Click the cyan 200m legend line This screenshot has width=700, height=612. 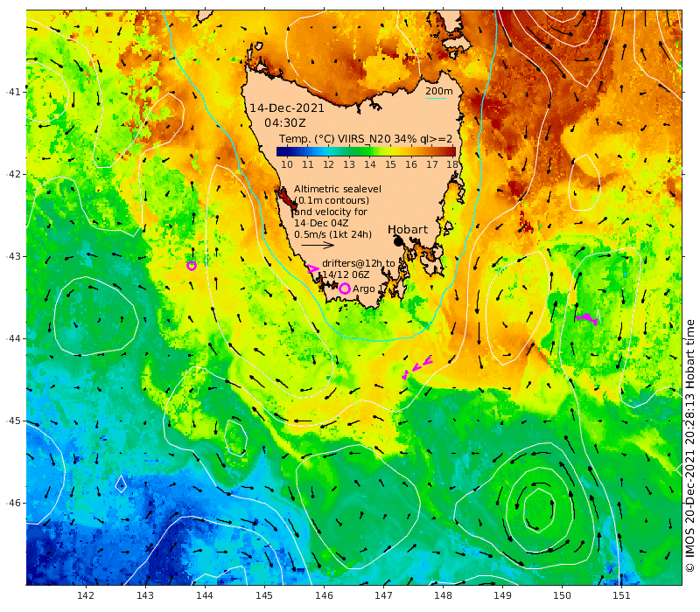pos(435,99)
